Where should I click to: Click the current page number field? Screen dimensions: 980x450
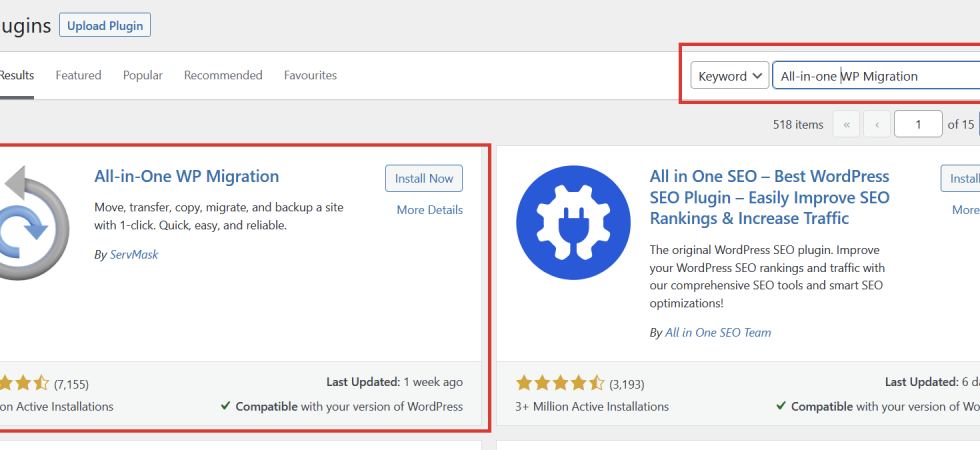click(x=918, y=124)
